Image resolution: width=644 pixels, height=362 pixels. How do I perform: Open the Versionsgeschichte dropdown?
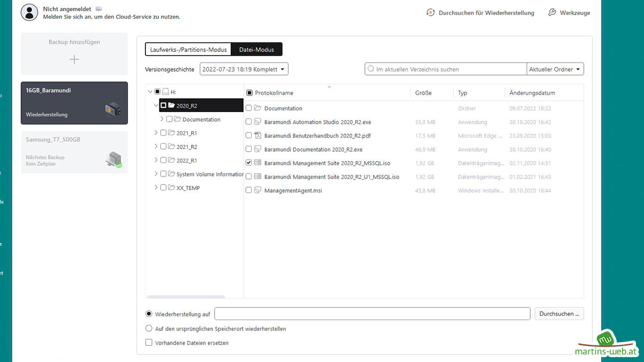point(244,69)
